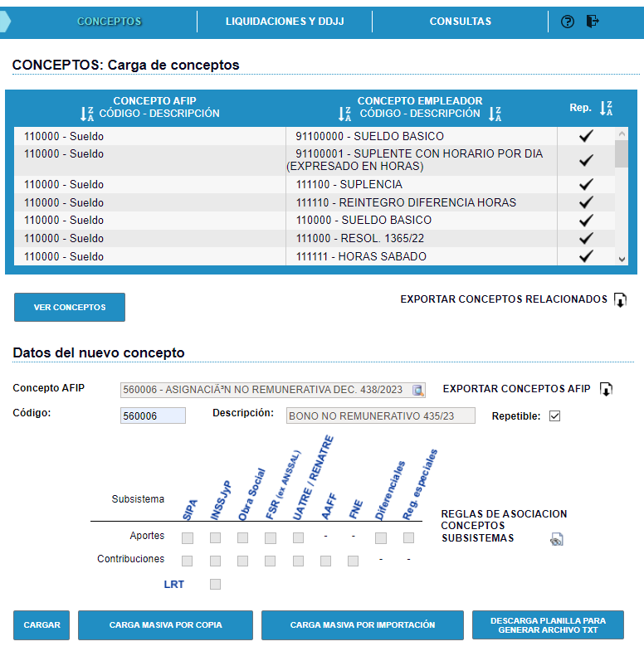644x656 pixels.
Task: Click the Obra Social subsistema column label
Action: [x=251, y=494]
